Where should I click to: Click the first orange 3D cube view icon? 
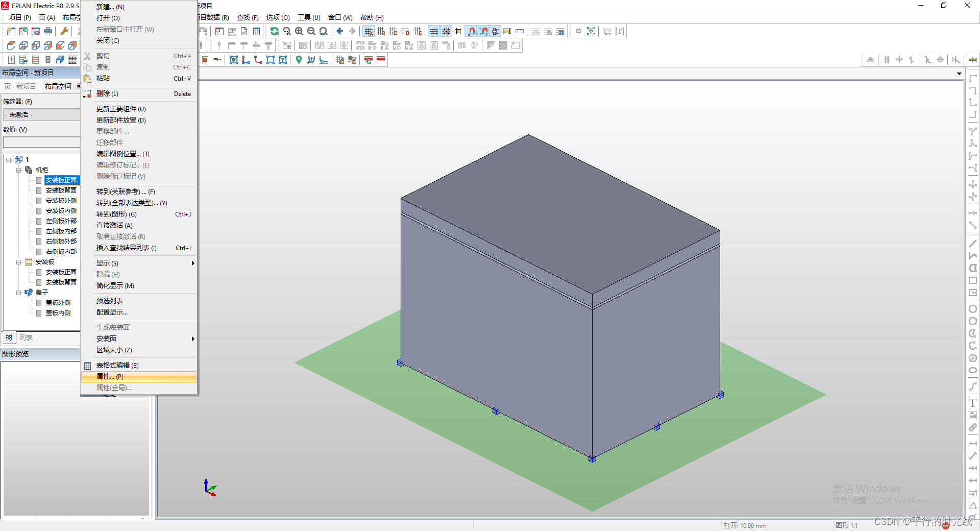click(x=11, y=45)
